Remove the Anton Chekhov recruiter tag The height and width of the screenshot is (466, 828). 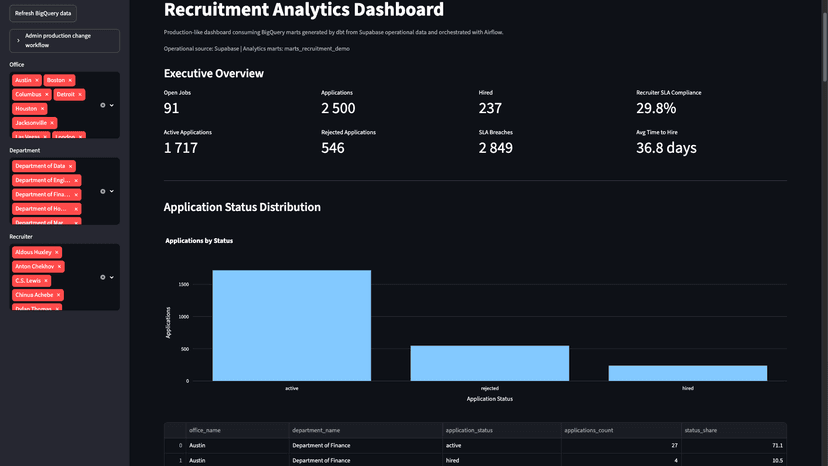click(59, 267)
